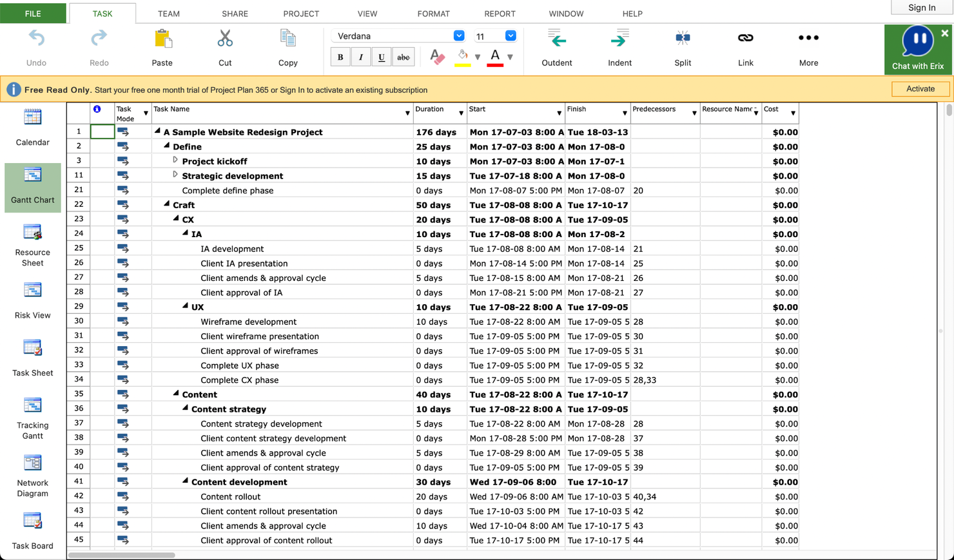Link tasks using the Link icon

click(745, 38)
